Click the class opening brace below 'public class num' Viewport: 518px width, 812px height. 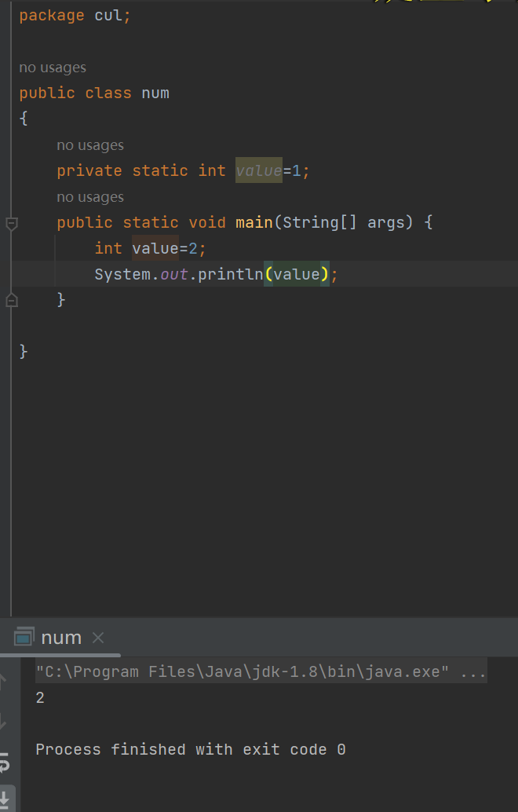click(24, 119)
